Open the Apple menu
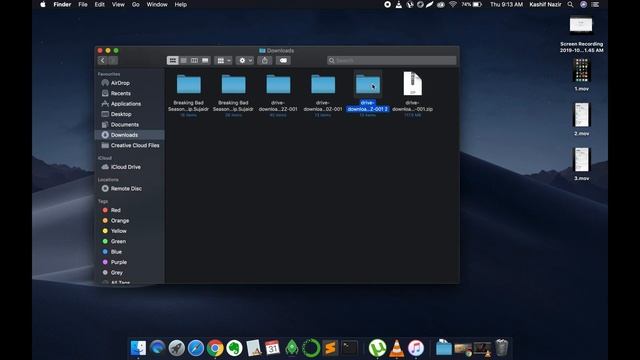This screenshot has height=360, width=640. click(x=43, y=4)
